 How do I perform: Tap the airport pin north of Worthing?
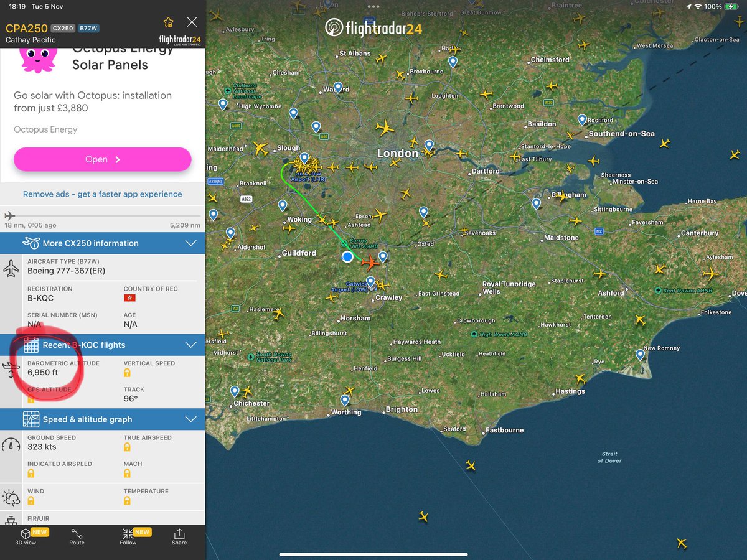point(345,401)
